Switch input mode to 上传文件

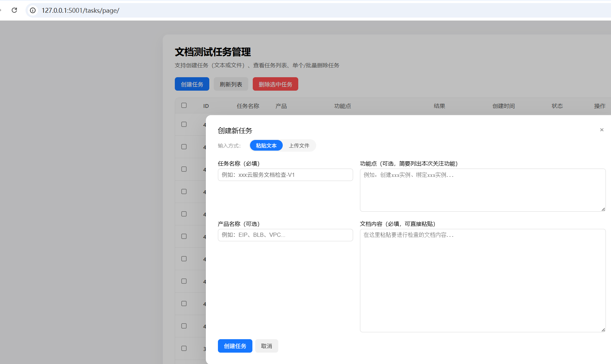point(299,145)
